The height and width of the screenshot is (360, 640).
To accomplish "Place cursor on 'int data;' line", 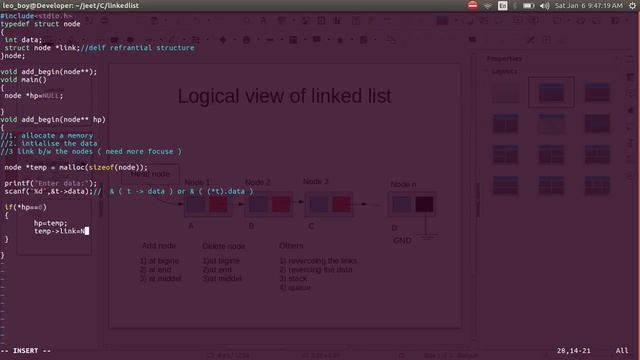I will coord(23,40).
